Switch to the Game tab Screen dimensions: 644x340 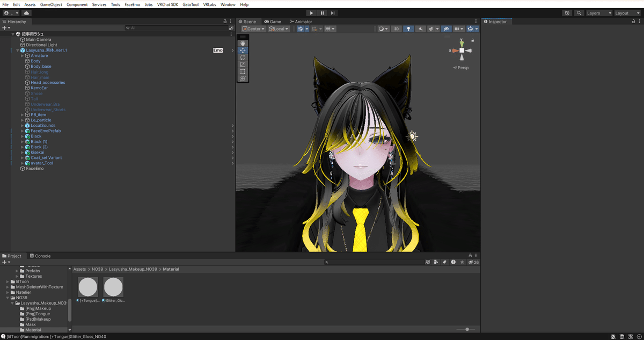[273, 21]
